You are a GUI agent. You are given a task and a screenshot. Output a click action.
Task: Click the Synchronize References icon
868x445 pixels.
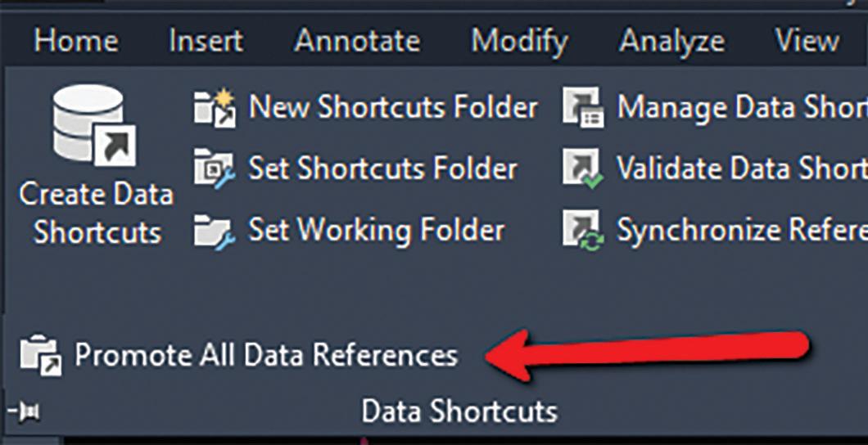[584, 231]
